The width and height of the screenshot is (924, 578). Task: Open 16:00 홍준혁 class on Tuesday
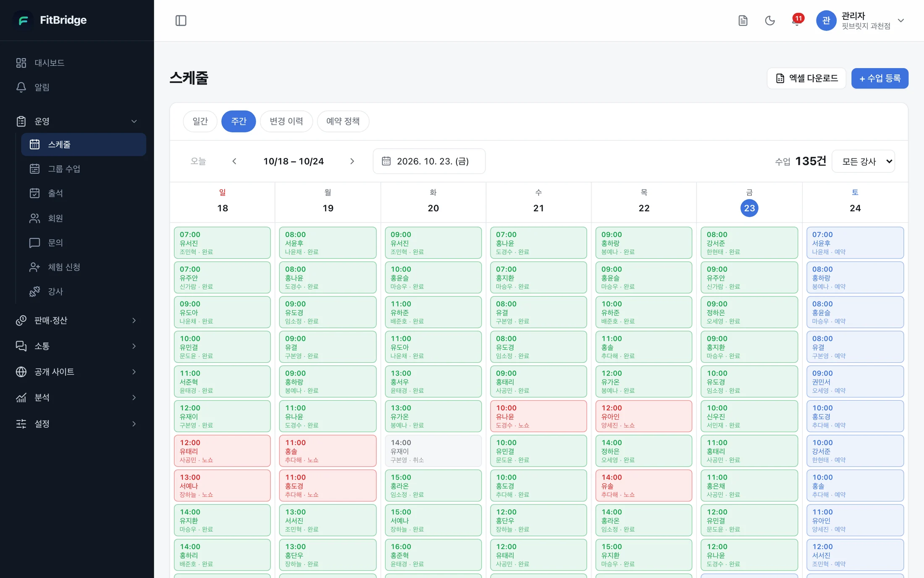coord(433,555)
